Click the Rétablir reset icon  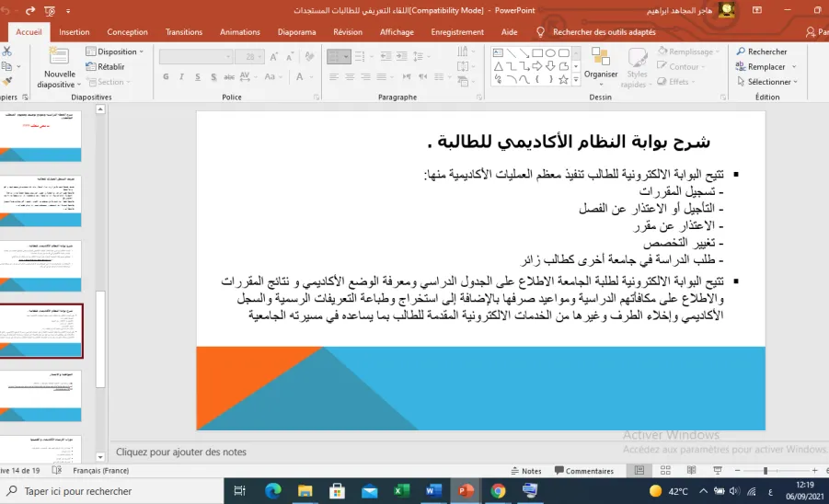click(x=105, y=66)
